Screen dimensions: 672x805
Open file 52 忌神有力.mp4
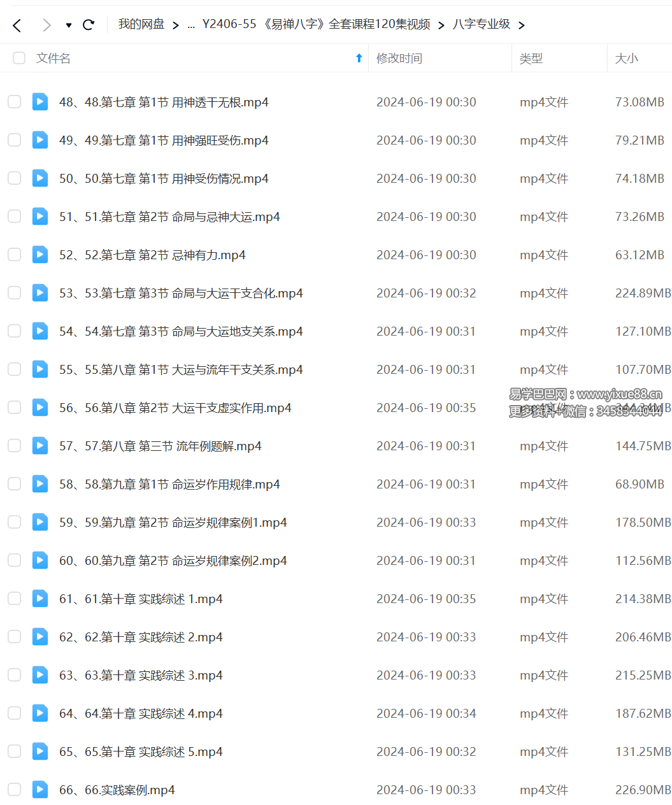(x=152, y=255)
